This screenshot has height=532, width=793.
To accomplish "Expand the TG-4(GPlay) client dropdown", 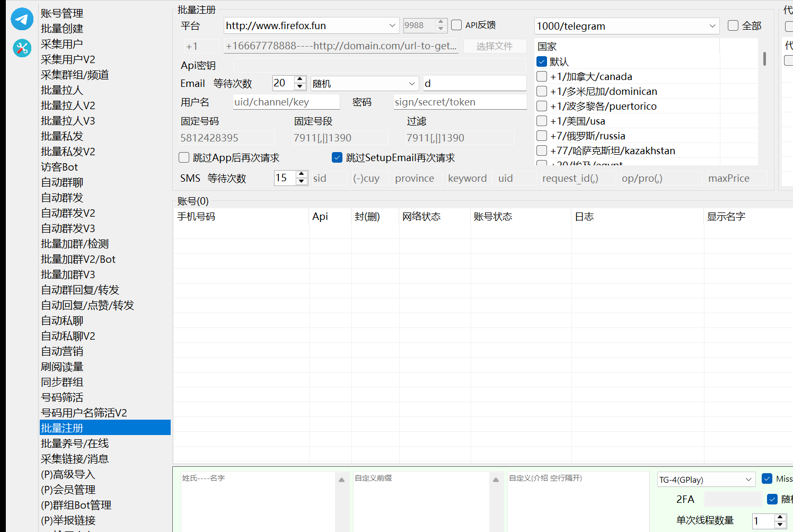I will 748,480.
